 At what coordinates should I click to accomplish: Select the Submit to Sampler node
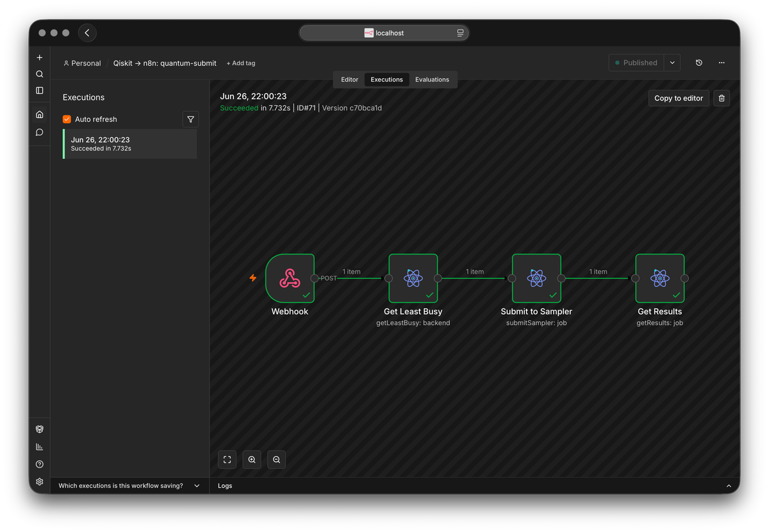point(536,278)
